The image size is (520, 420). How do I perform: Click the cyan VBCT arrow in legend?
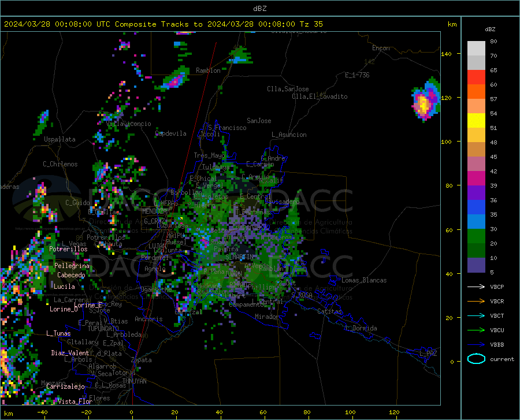(476, 315)
